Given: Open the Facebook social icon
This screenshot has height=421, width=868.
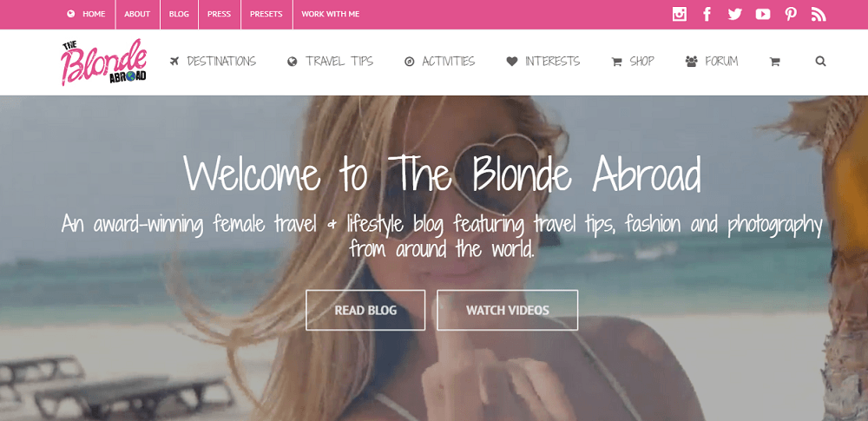Looking at the screenshot, I should 707,15.
